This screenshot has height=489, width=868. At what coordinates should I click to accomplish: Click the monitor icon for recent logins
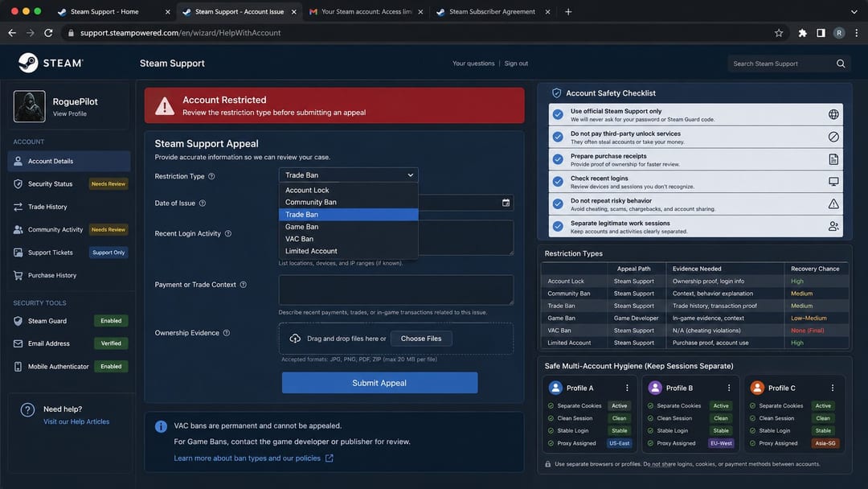point(833,182)
